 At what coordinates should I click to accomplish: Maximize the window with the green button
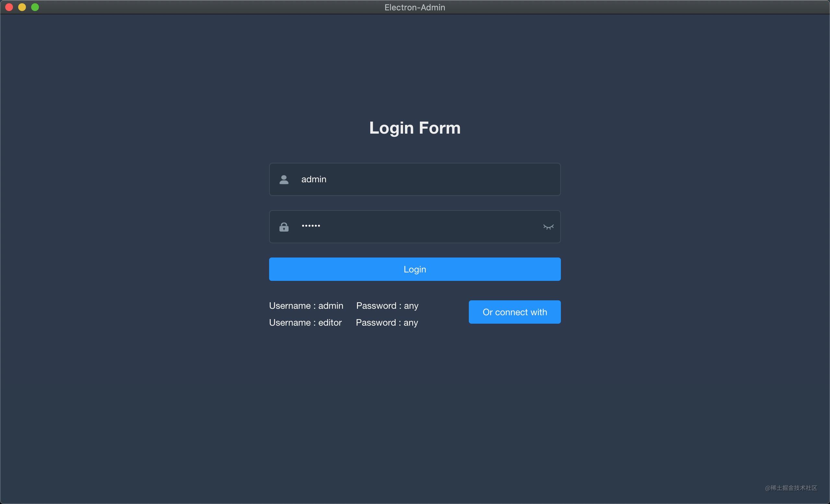(x=35, y=7)
